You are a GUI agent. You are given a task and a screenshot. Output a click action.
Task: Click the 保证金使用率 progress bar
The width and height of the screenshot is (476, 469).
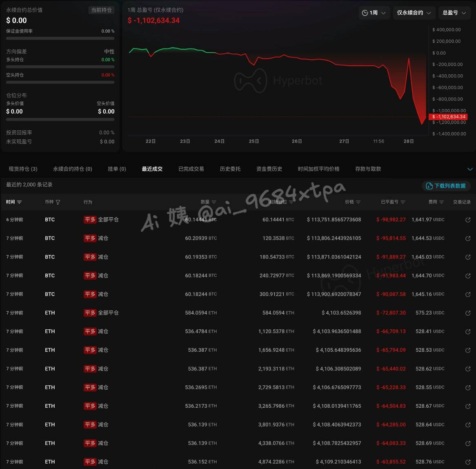pos(60,38)
